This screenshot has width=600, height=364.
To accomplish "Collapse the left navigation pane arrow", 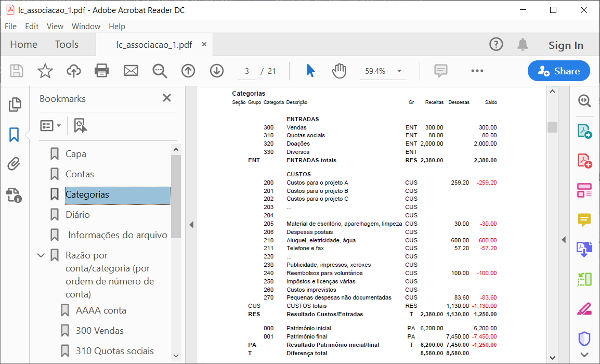I will tap(191, 225).
